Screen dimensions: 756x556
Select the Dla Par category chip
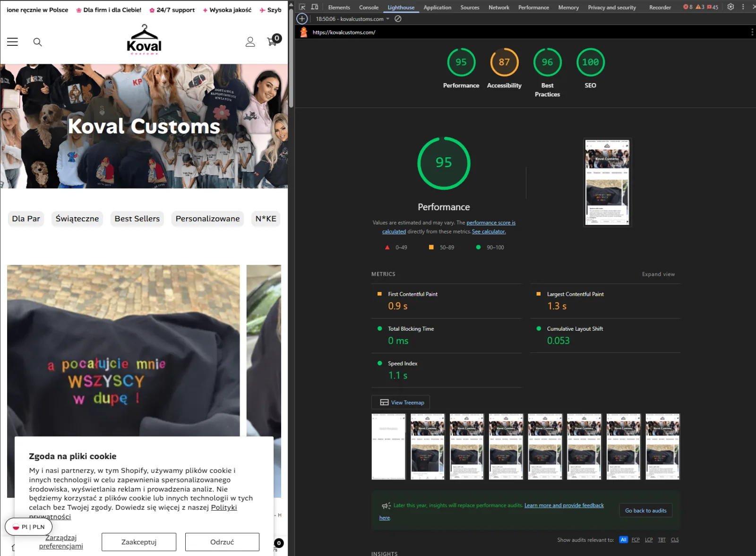tap(26, 219)
